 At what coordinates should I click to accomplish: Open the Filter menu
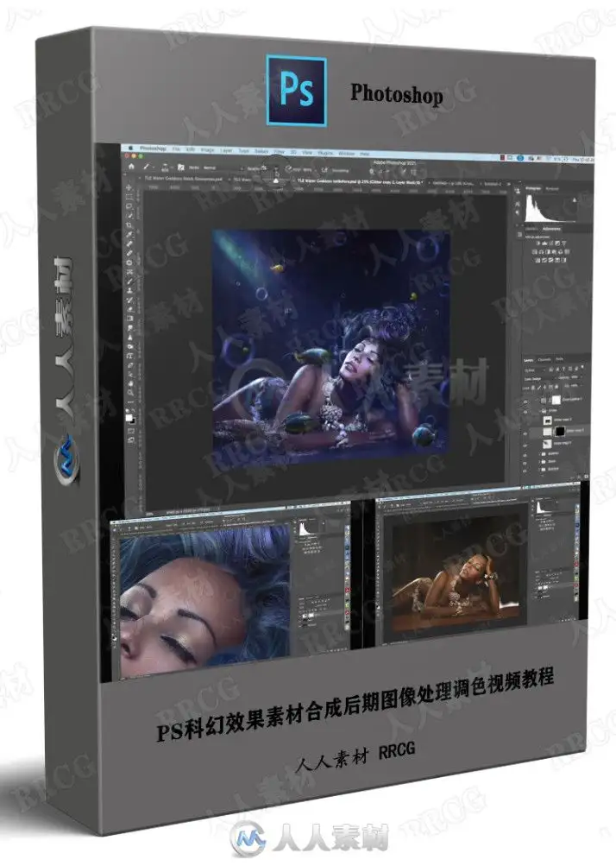[x=280, y=150]
